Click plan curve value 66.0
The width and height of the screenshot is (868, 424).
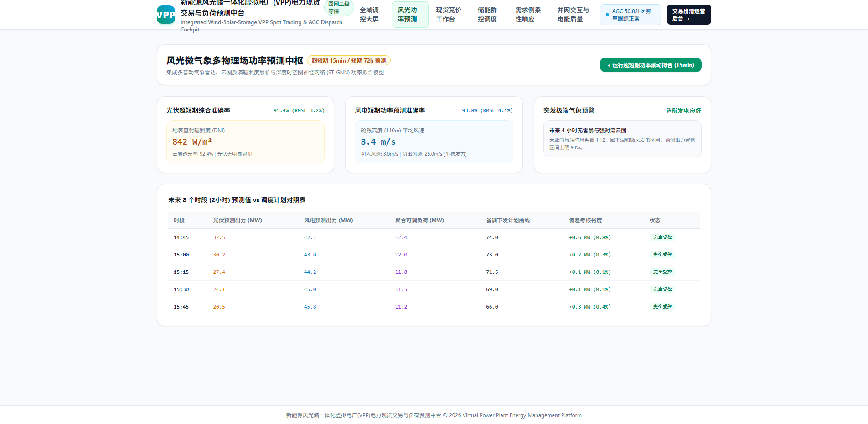tap(492, 307)
